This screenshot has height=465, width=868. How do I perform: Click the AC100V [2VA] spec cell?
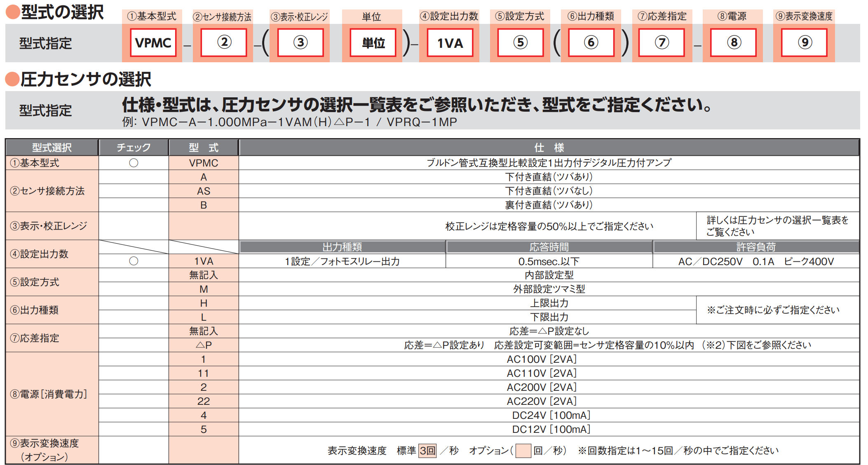(x=549, y=359)
